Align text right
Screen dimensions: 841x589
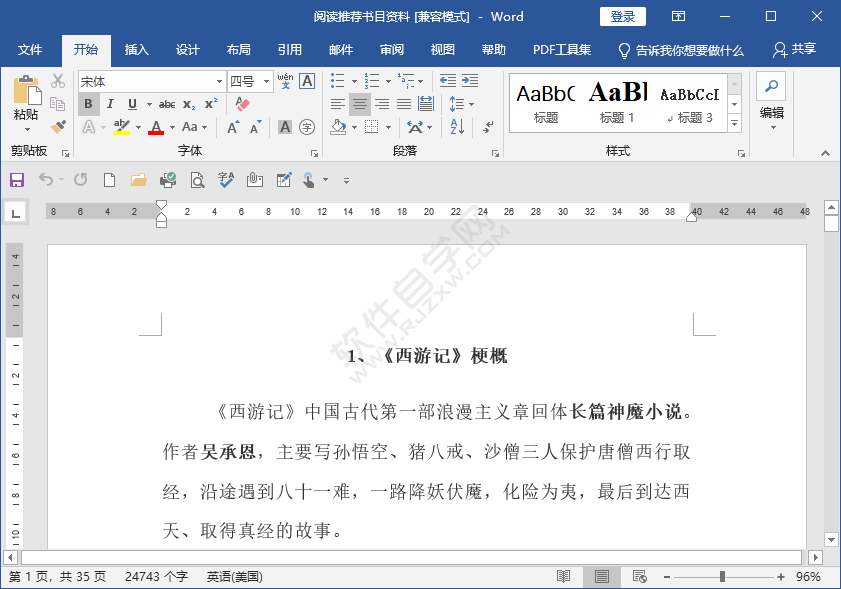coord(382,104)
